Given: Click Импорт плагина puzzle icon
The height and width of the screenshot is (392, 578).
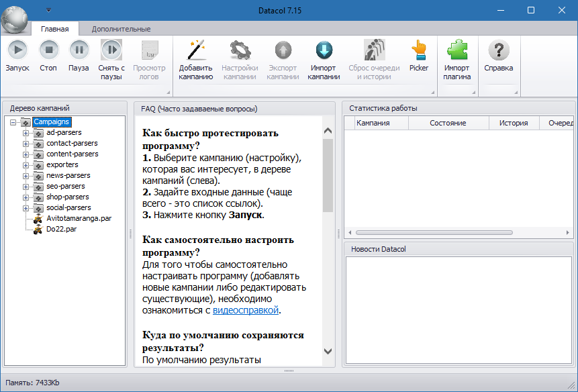Looking at the screenshot, I should (456, 50).
